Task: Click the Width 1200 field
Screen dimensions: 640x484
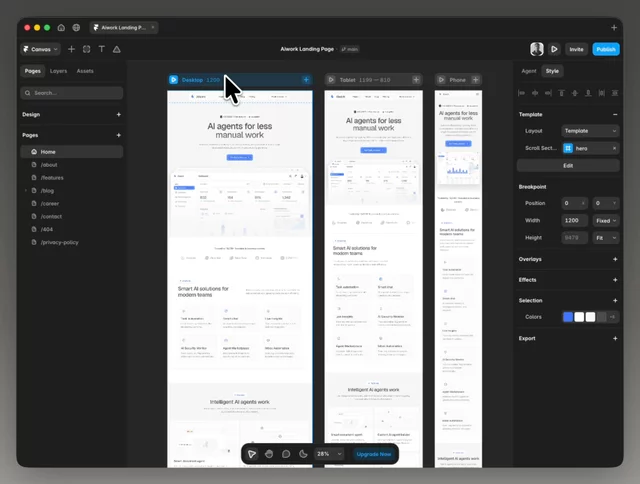Action: (575, 220)
